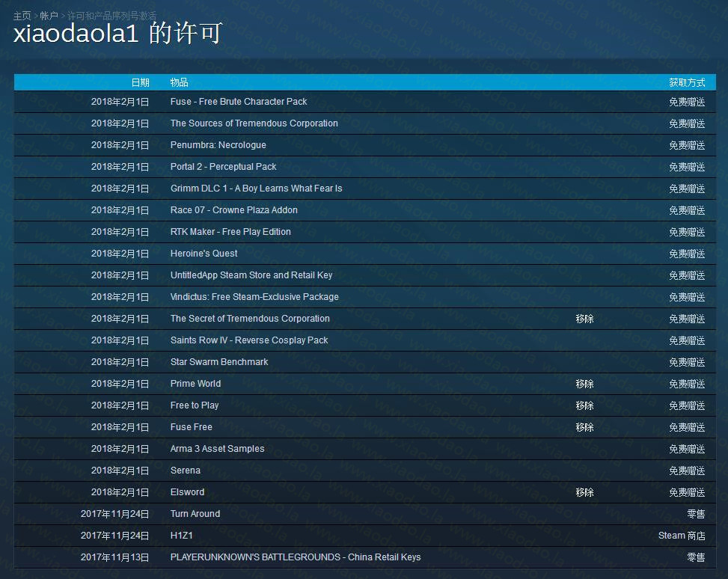This screenshot has height=579, width=728.
Task: Select PLAYERUNKNOWN'S BATTLEGROUNDS - China Retail Keys entry
Action: pyautogui.click(x=296, y=557)
